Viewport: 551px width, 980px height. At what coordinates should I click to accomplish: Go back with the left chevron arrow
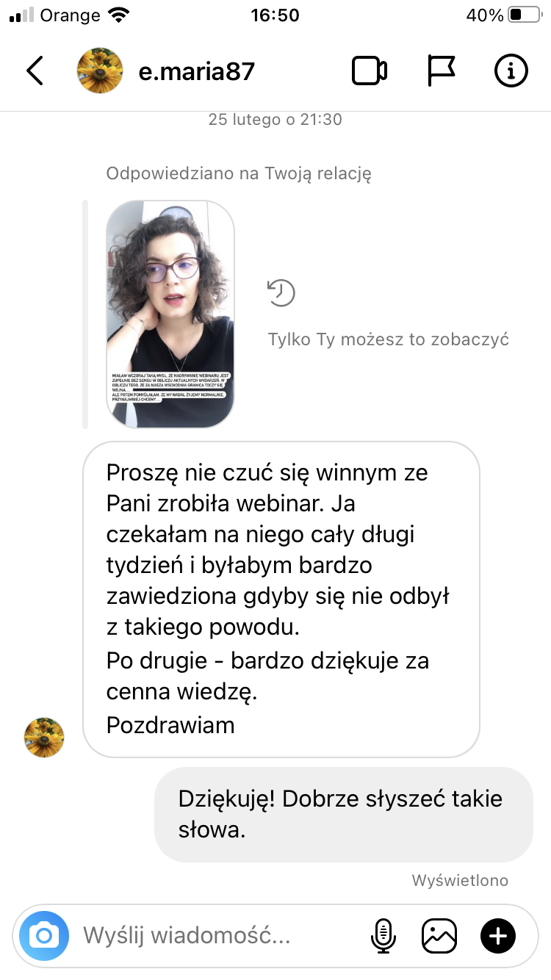[x=35, y=71]
